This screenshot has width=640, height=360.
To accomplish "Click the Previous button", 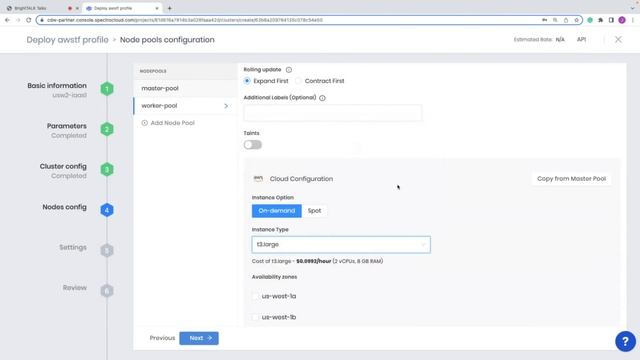I will click(162, 338).
